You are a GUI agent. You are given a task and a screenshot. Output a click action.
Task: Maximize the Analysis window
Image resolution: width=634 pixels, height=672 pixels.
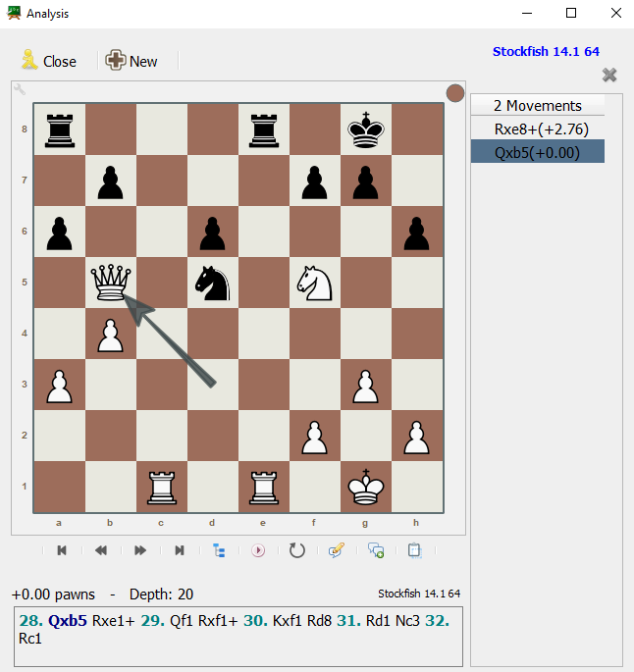point(571,13)
